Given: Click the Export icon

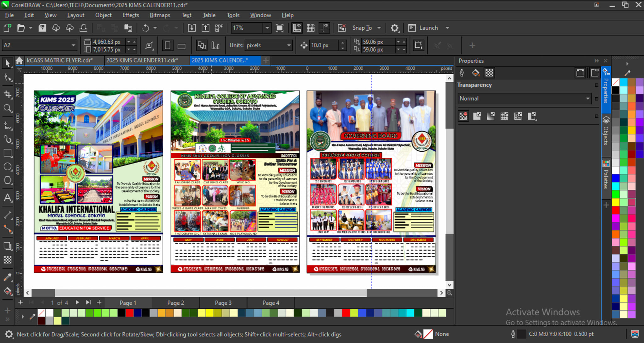Looking at the screenshot, I should (205, 28).
